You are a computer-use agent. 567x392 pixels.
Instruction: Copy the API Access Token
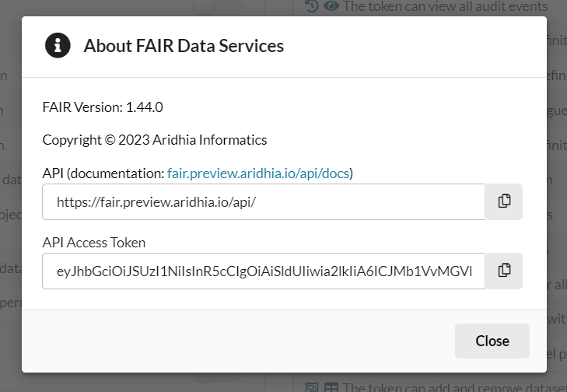point(504,271)
